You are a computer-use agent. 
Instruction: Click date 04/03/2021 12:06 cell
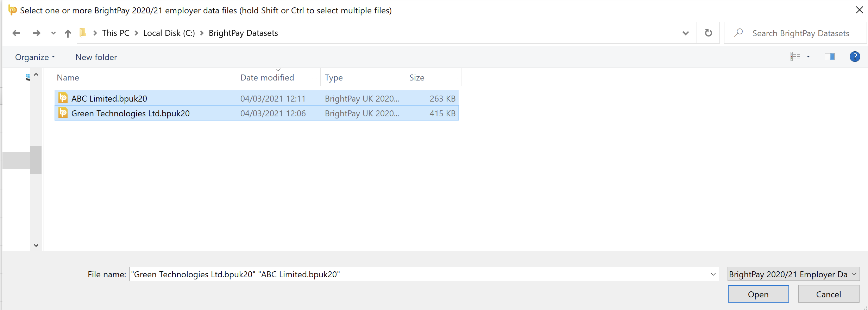[x=273, y=114]
